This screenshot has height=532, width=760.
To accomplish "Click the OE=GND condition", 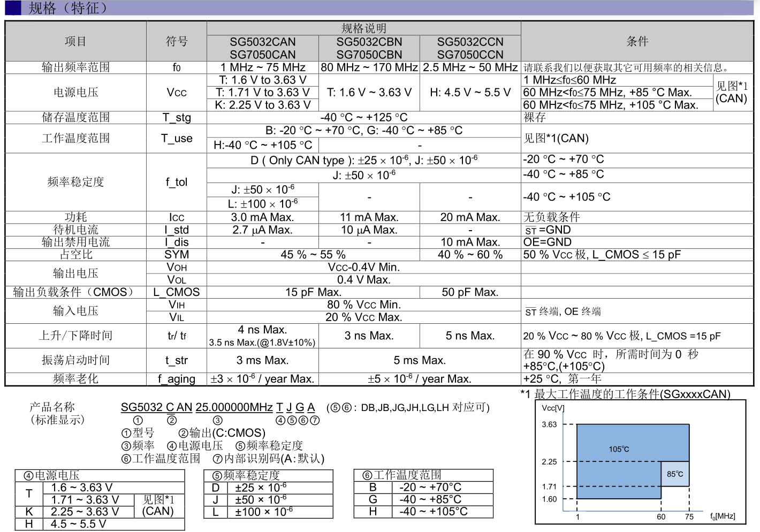I will pos(548,242).
